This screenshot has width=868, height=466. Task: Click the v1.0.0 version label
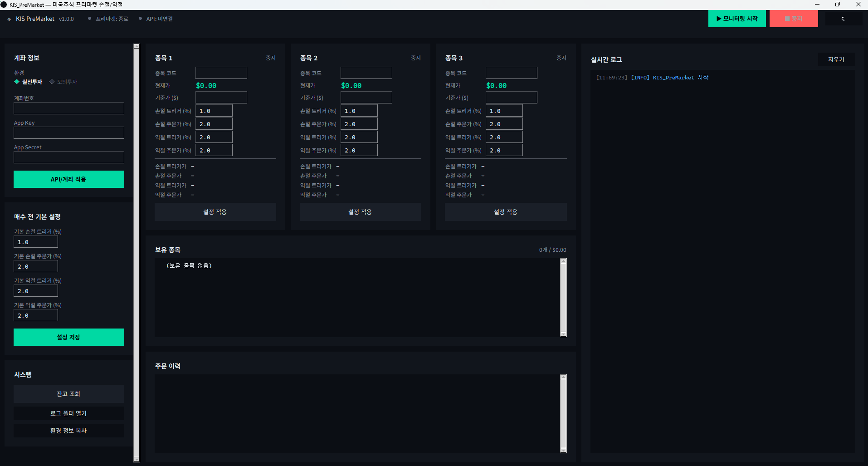click(x=66, y=19)
